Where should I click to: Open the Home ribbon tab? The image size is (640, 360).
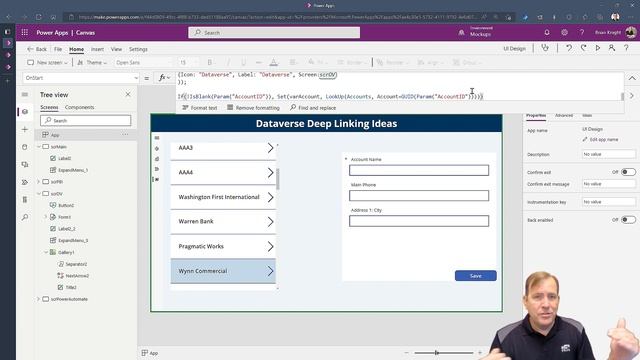click(x=76, y=49)
